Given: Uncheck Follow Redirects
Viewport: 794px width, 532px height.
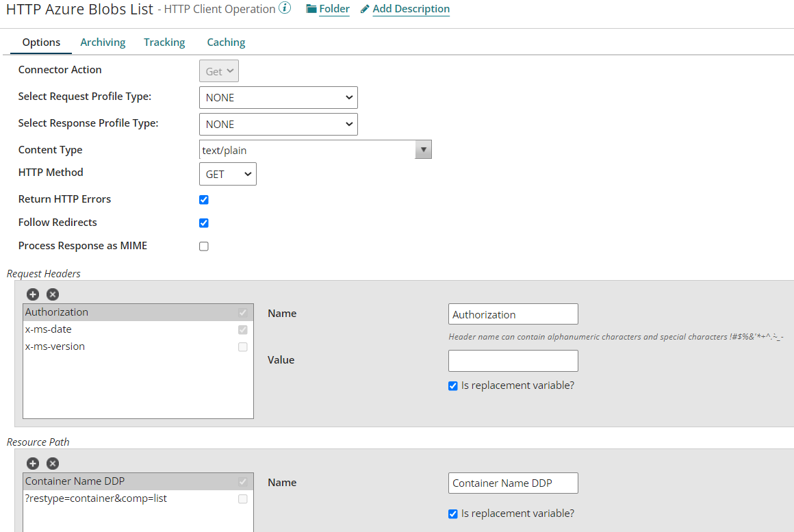Looking at the screenshot, I should pos(203,223).
